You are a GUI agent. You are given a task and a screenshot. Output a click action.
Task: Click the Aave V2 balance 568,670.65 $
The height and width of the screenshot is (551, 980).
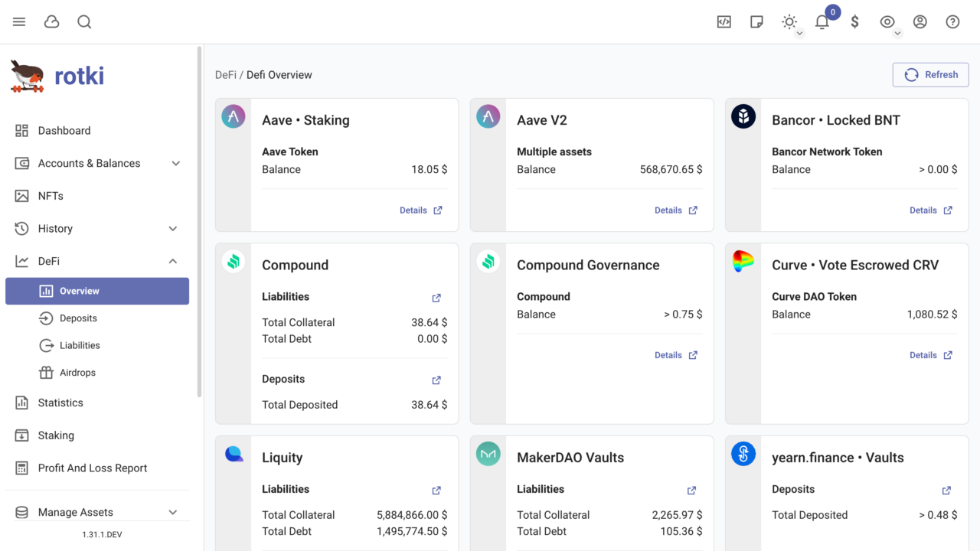point(671,170)
